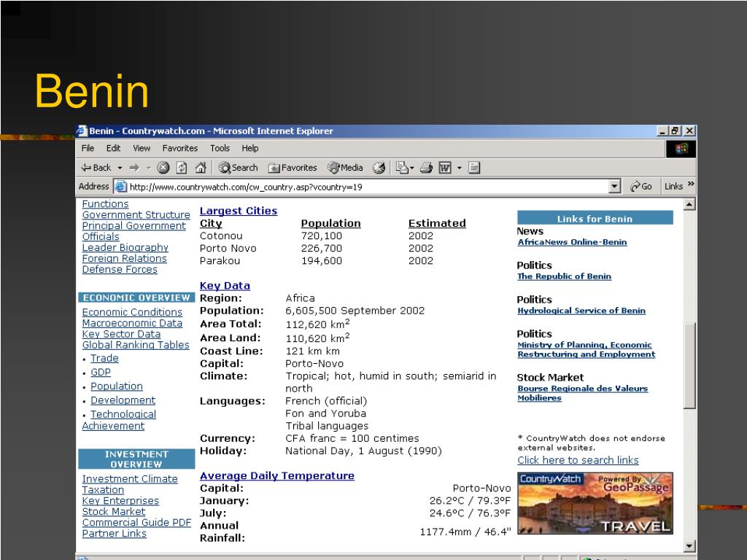The image size is (747, 560).
Task: Click the Stop loading icon
Action: (163, 168)
